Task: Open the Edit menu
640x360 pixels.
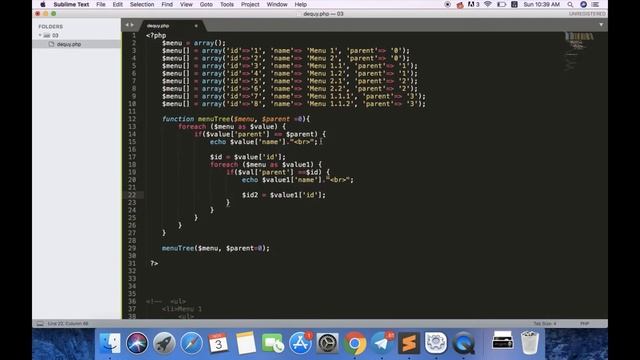Action: pos(118,4)
